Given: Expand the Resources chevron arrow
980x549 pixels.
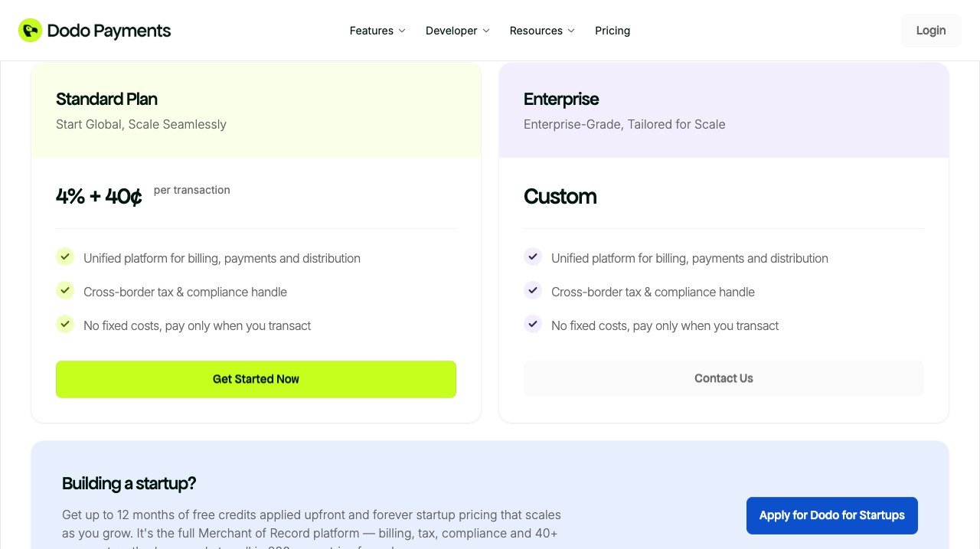Looking at the screenshot, I should (x=570, y=31).
